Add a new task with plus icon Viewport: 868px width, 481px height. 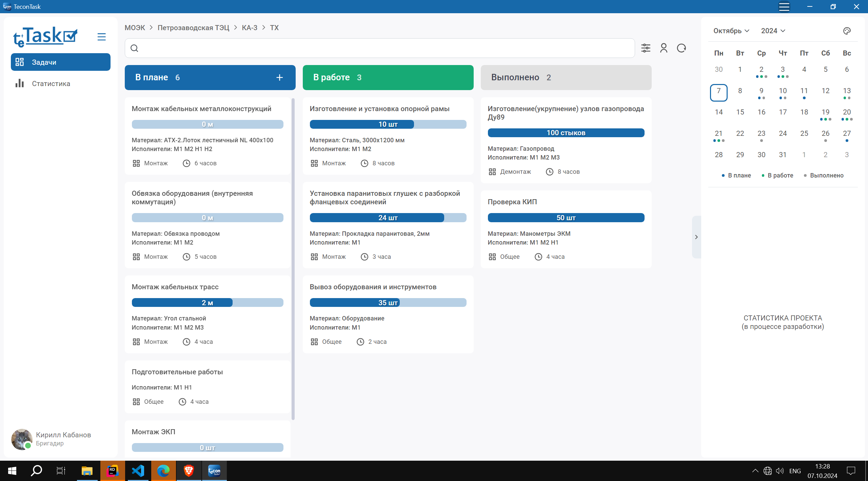(x=279, y=78)
